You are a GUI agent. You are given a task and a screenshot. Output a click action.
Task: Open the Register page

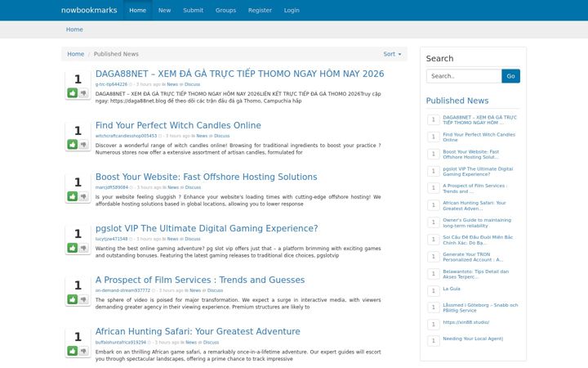[260, 10]
